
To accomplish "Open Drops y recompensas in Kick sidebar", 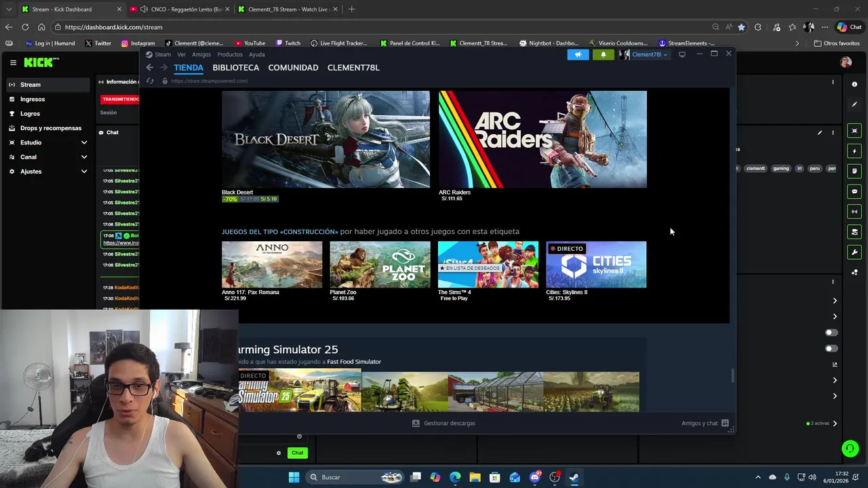I will point(51,128).
